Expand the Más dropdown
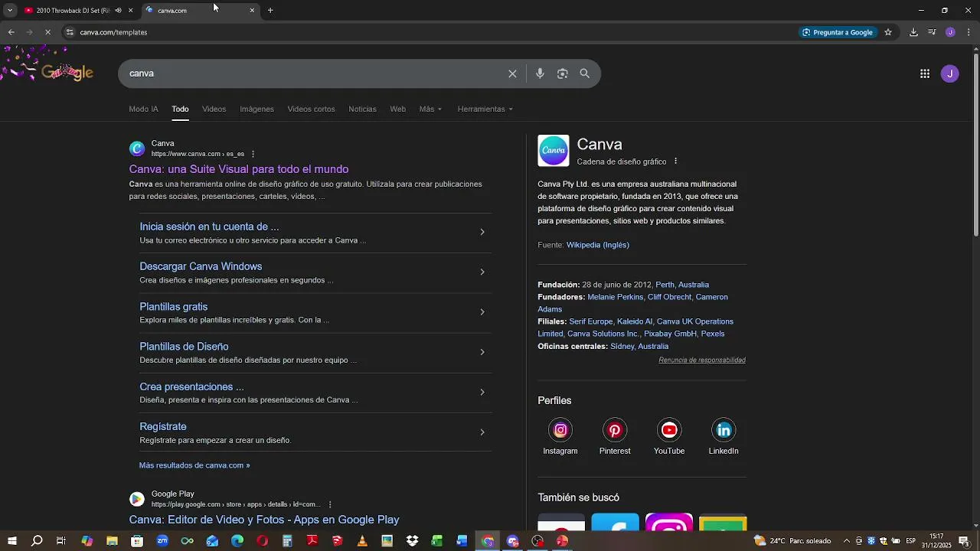Image resolution: width=980 pixels, height=551 pixels. (x=430, y=109)
